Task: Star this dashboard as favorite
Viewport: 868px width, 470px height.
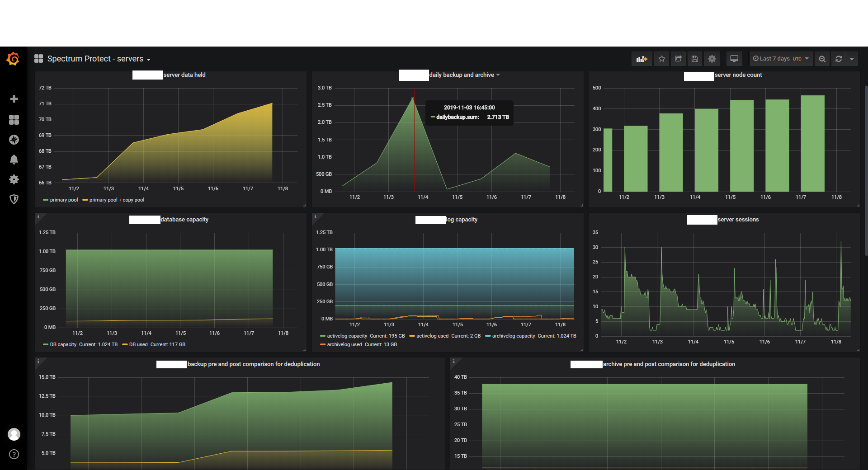Action: coord(662,59)
